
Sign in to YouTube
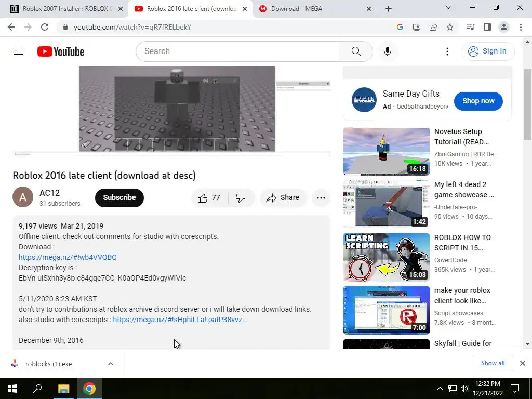click(488, 51)
